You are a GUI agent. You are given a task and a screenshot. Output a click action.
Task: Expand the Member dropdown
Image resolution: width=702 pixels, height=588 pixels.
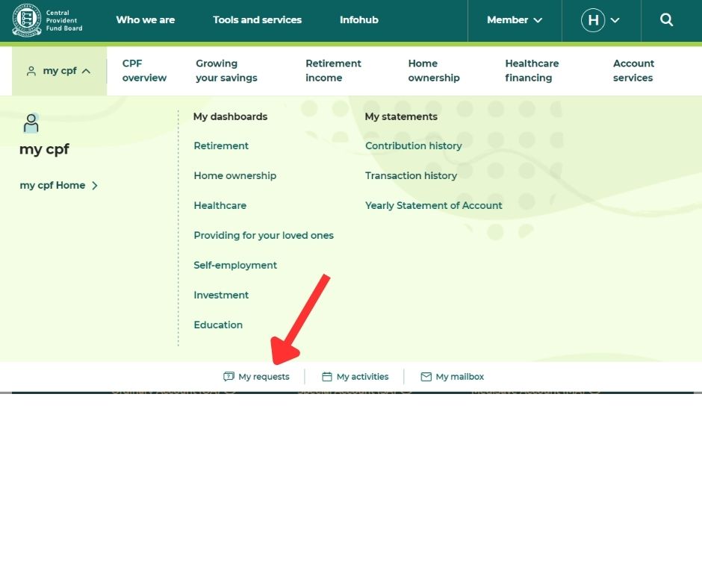515,20
